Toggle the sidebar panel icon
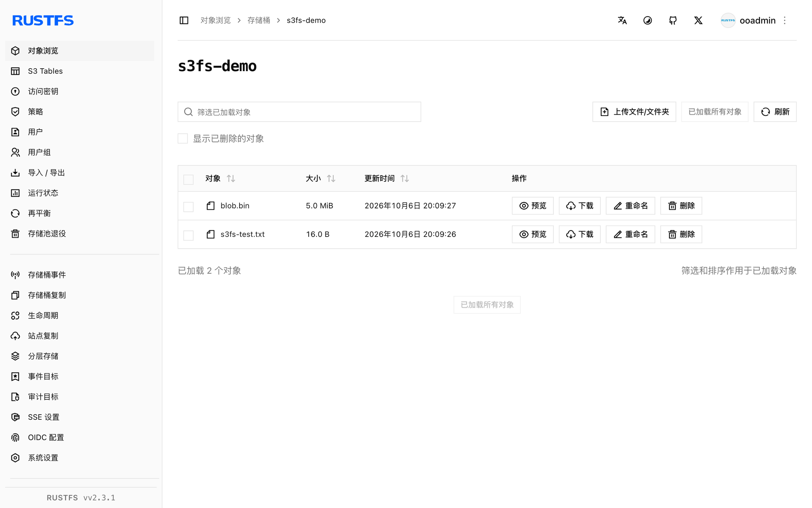The image size is (812, 508). tap(184, 20)
